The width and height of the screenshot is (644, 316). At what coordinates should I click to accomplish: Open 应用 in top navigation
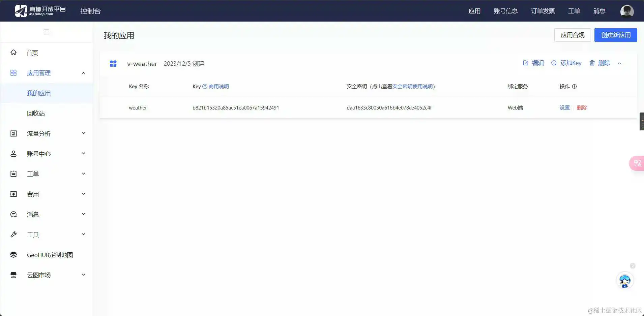pyautogui.click(x=474, y=11)
